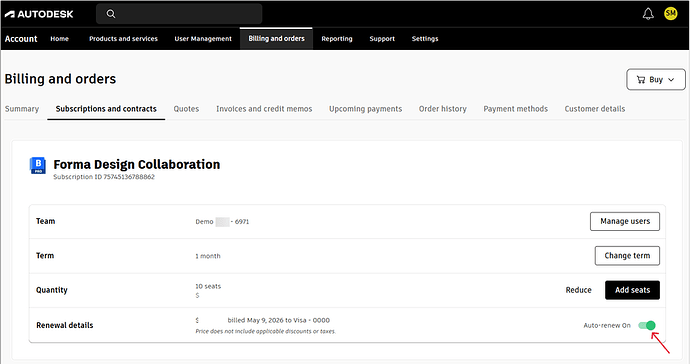Viewport: 690px width, 364px height.
Task: Click the Account label
Action: (21, 39)
